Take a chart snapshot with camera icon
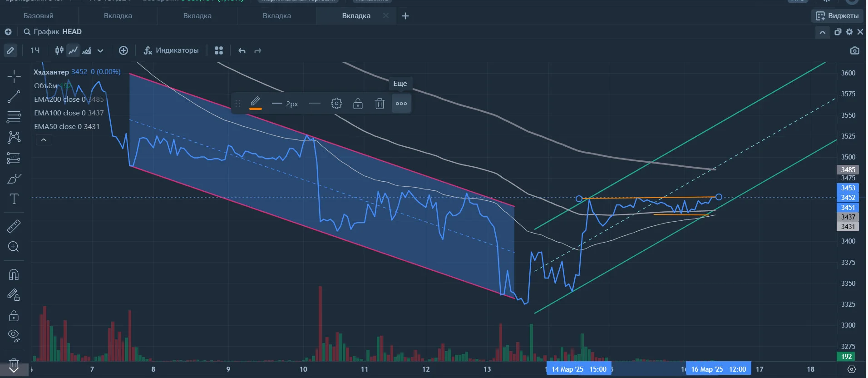 (855, 50)
